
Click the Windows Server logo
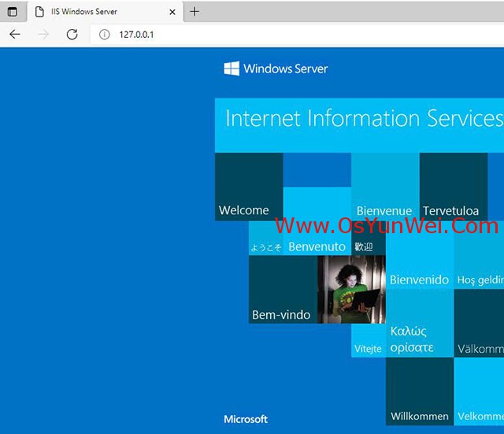coord(276,69)
